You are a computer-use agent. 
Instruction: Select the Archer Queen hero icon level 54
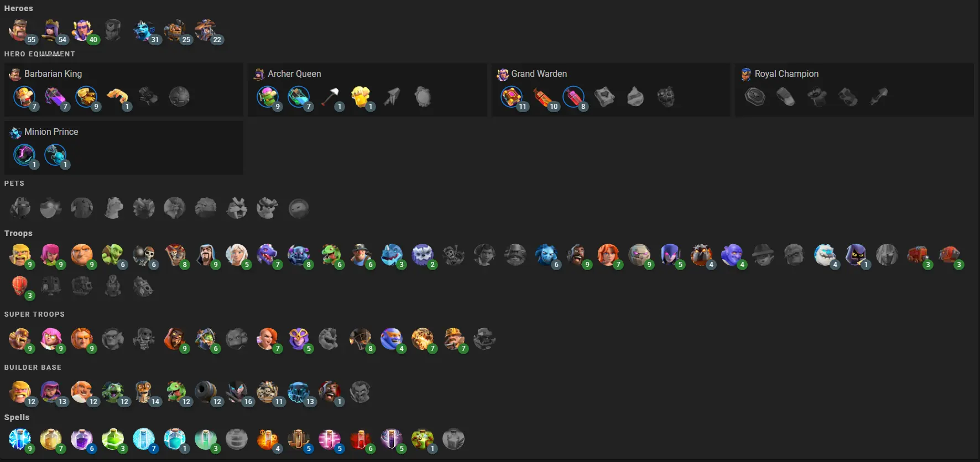pyautogui.click(x=51, y=30)
